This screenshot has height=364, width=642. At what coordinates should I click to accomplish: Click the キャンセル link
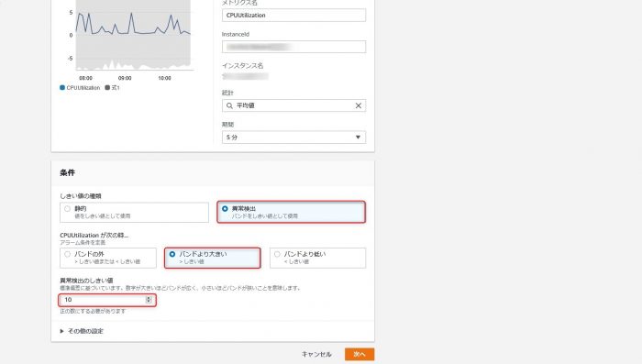tap(316, 354)
